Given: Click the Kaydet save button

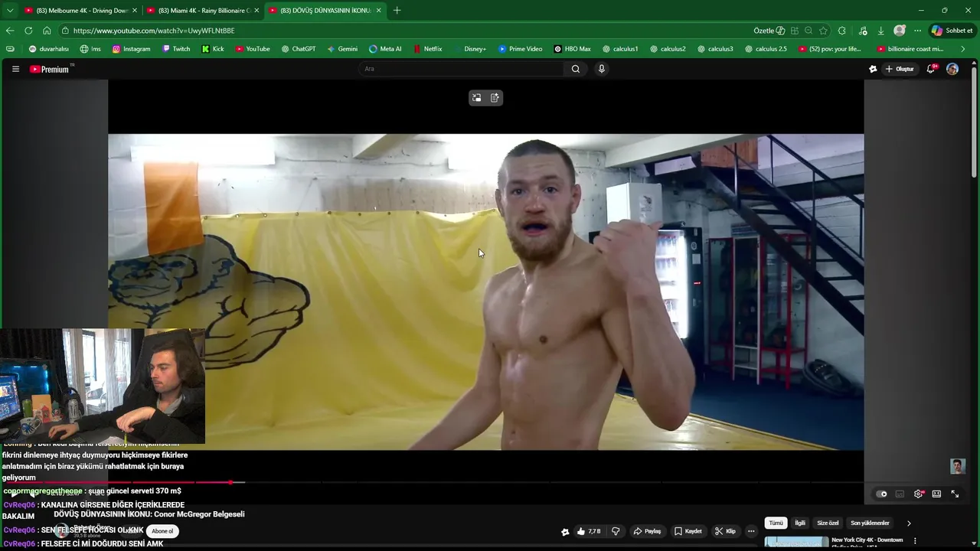Looking at the screenshot, I should click(688, 531).
